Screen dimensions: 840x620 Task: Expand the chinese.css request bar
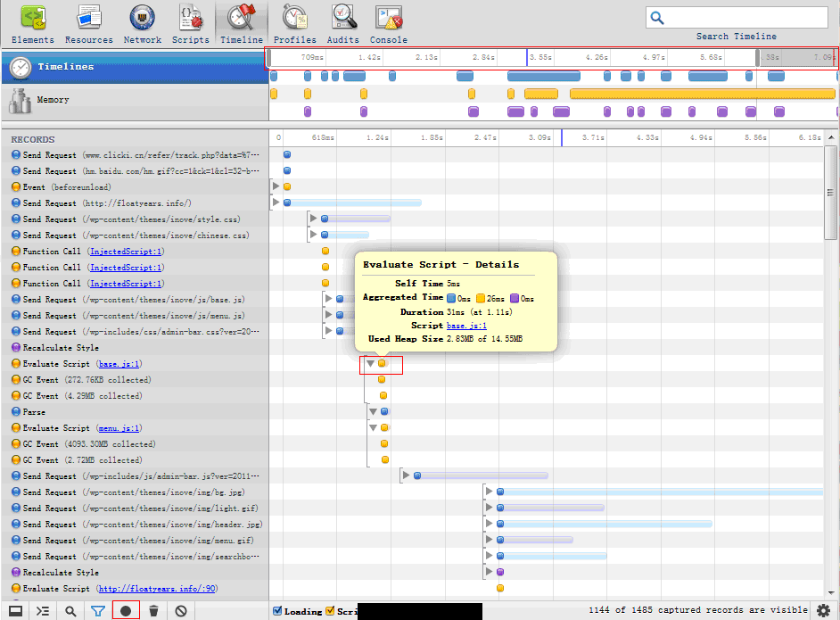click(313, 235)
